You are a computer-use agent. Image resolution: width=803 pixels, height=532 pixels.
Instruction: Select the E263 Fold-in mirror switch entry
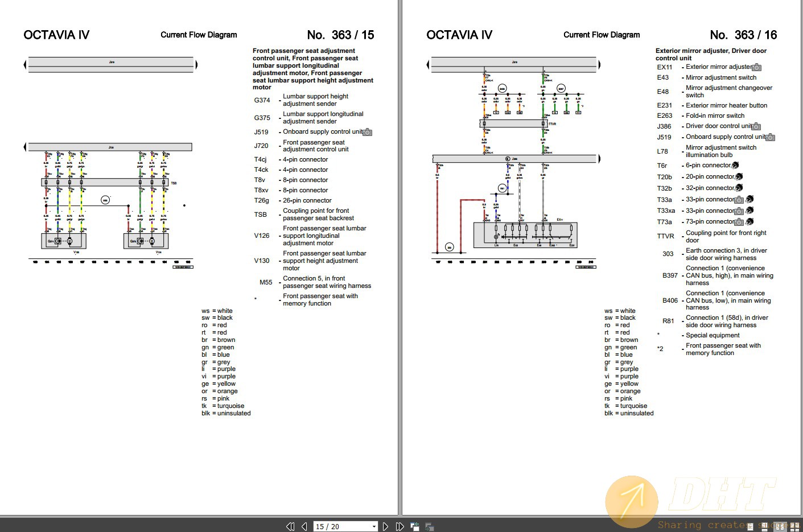click(x=701, y=116)
